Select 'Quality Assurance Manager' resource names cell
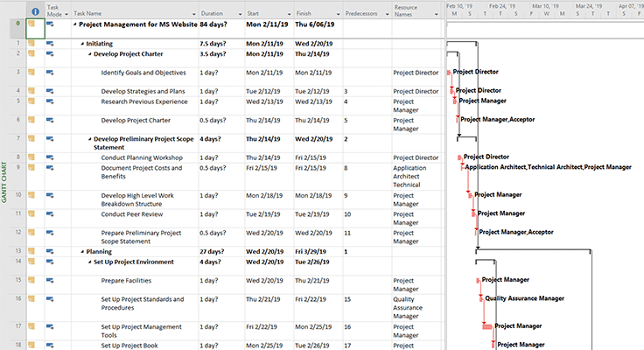 click(x=418, y=308)
